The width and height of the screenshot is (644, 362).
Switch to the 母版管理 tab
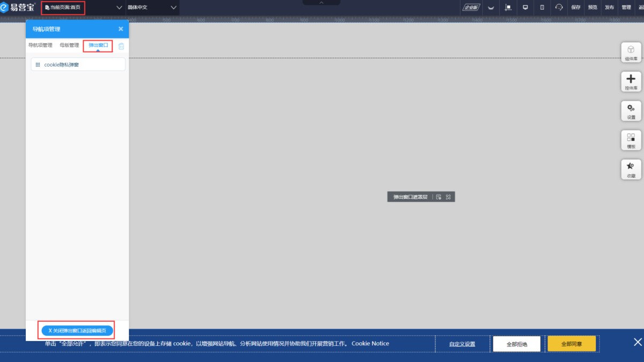pos(69,45)
